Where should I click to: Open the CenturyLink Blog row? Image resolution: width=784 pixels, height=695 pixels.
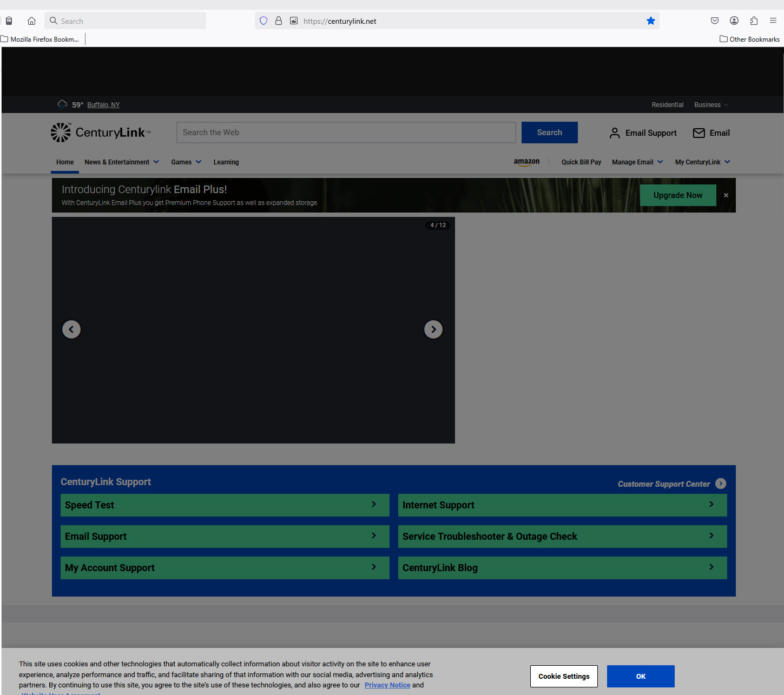pos(563,568)
